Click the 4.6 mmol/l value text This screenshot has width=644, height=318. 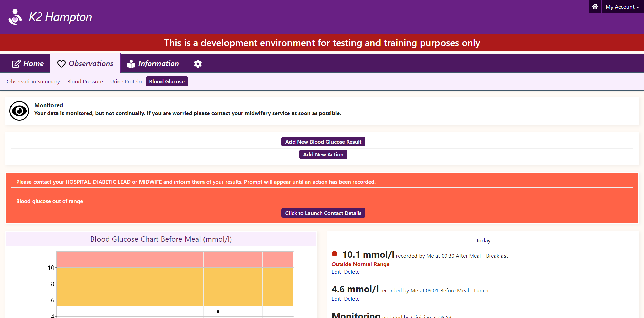pyautogui.click(x=355, y=289)
